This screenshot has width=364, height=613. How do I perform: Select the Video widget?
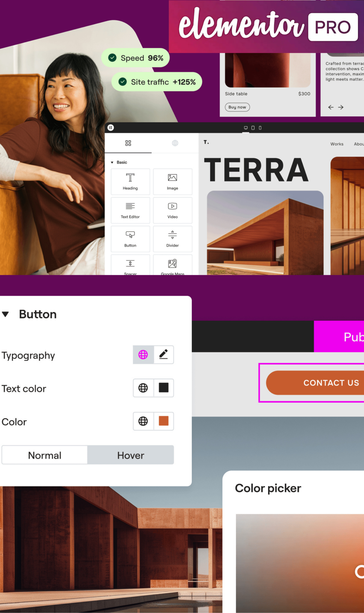[172, 210]
